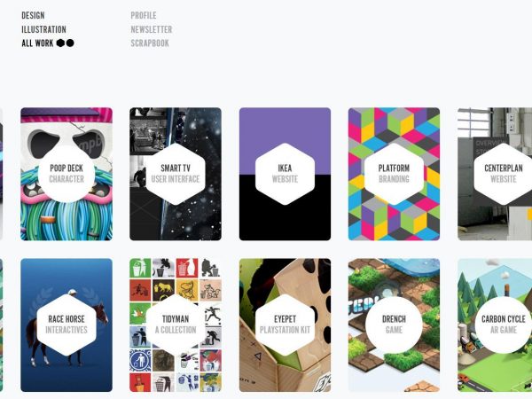Open the Carbon Cycle AR Game tile
This screenshot has height=399, width=532.
[495, 325]
